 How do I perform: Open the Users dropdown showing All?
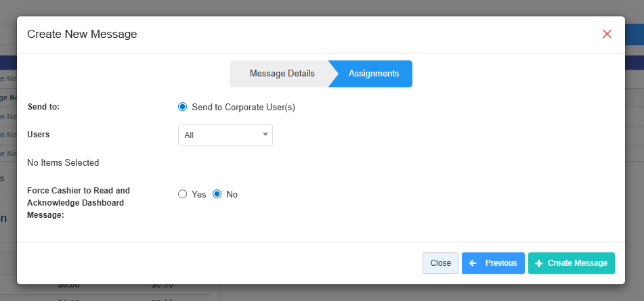pyautogui.click(x=225, y=135)
